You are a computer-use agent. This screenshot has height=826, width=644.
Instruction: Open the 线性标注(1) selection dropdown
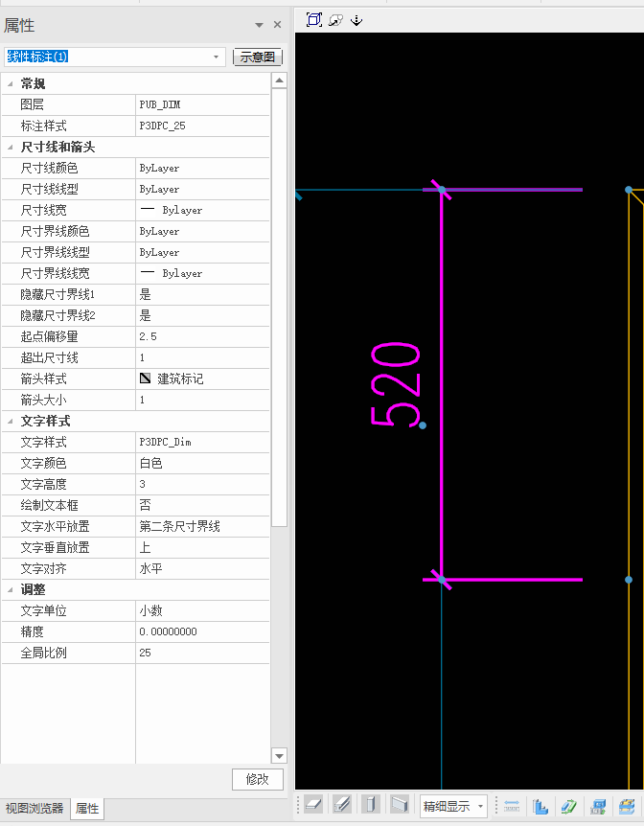pyautogui.click(x=216, y=57)
